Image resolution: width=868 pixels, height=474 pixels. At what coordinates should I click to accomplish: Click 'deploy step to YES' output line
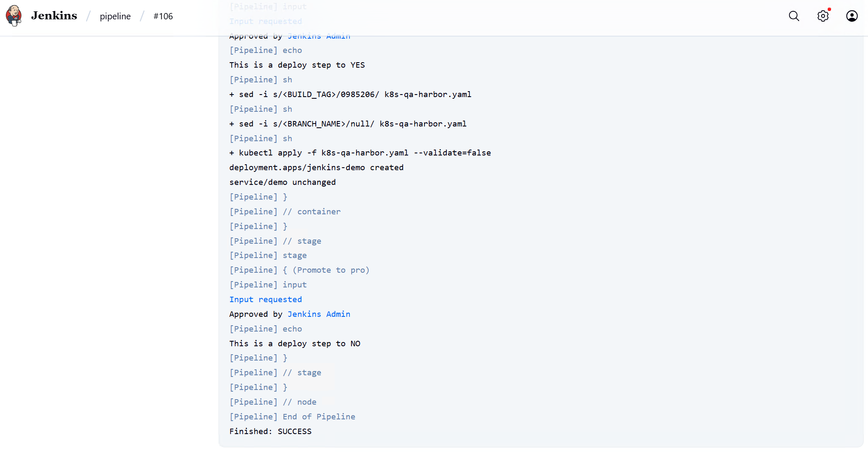pyautogui.click(x=297, y=65)
